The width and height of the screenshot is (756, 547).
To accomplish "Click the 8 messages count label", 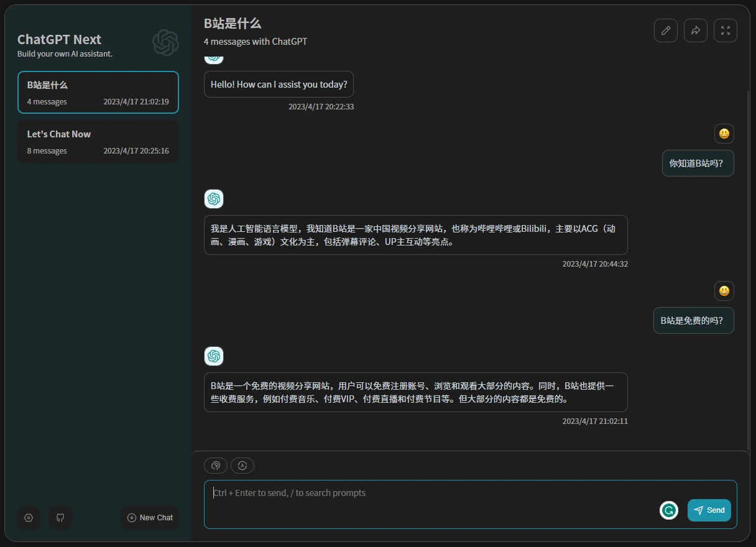I will coord(47,151).
